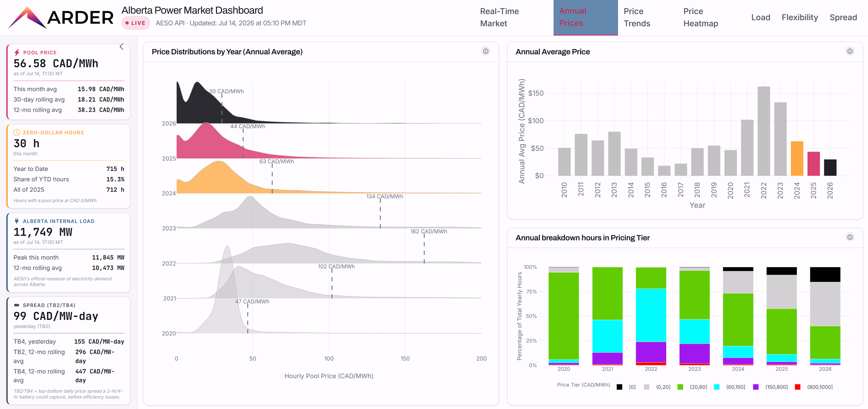Screen dimensions: 868x409
Task: Click the '162 CAD/MWh' mean label
Action: [428, 231]
